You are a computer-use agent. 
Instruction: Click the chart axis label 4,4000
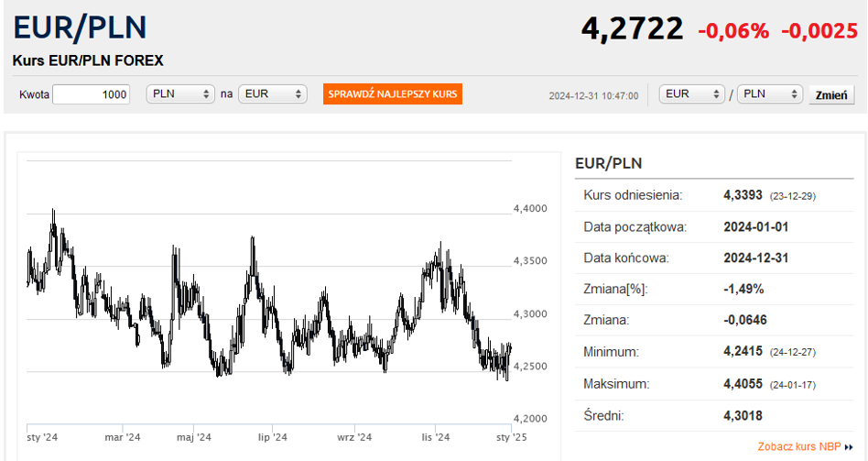[x=530, y=208]
